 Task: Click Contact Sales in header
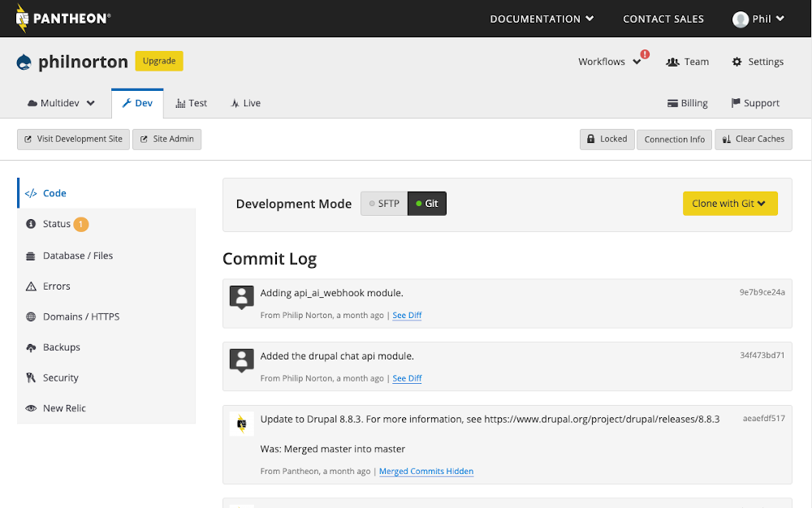tap(663, 19)
